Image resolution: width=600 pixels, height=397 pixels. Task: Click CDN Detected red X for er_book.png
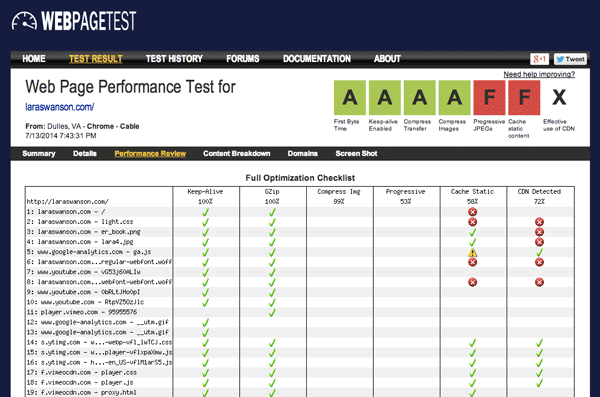[539, 232]
